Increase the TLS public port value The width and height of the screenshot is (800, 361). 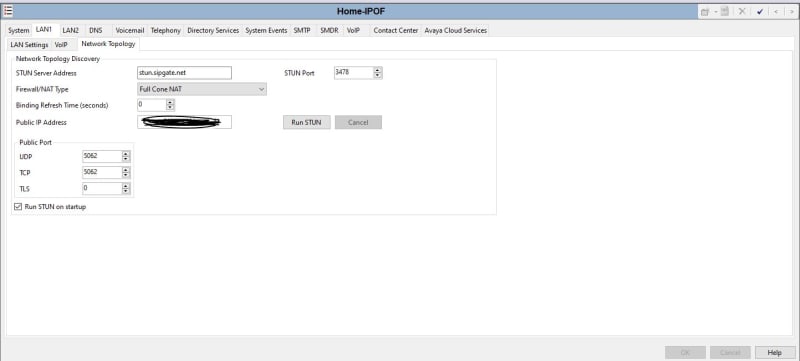(126, 186)
